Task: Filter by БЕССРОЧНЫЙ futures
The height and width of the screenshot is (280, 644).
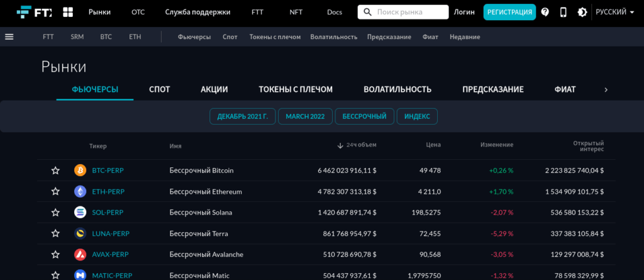Action: (365, 116)
